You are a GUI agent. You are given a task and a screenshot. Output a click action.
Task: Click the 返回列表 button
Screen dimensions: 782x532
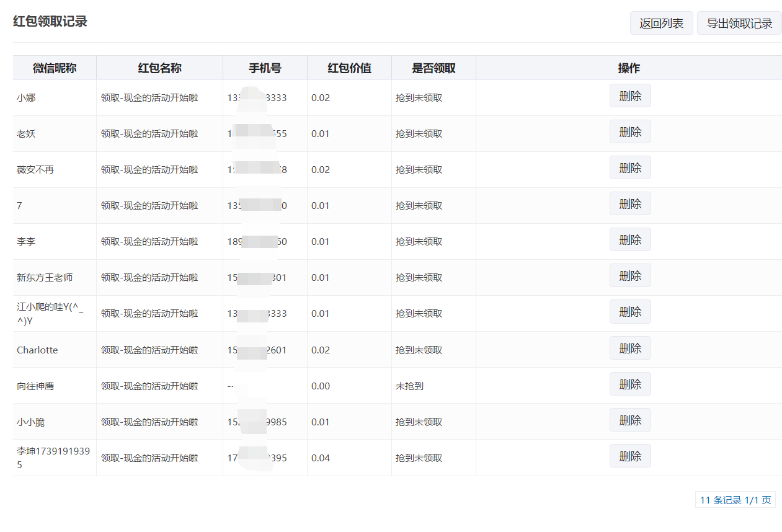[661, 24]
